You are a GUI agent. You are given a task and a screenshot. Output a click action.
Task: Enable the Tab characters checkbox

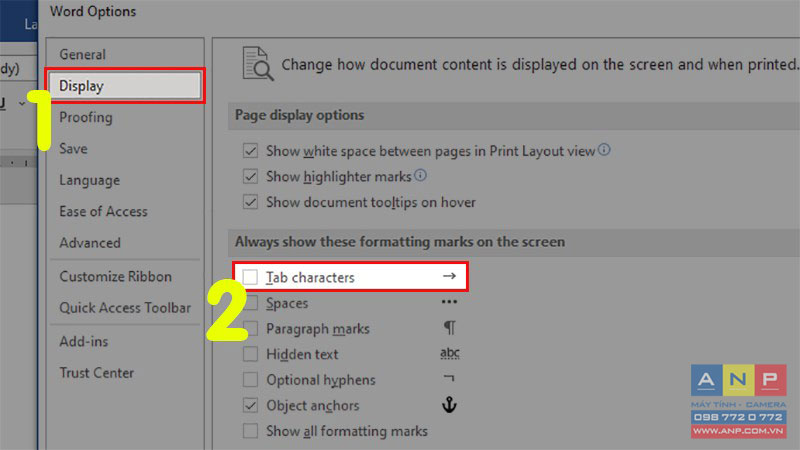click(250, 277)
